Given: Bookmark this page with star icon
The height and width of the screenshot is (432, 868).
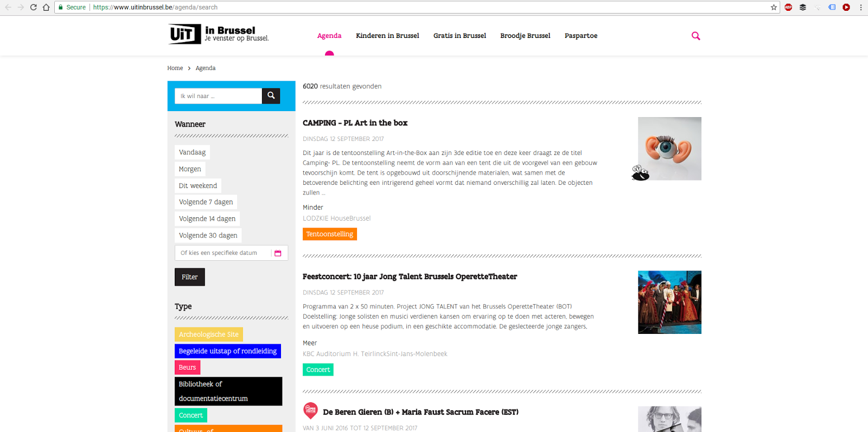Looking at the screenshot, I should coord(774,7).
